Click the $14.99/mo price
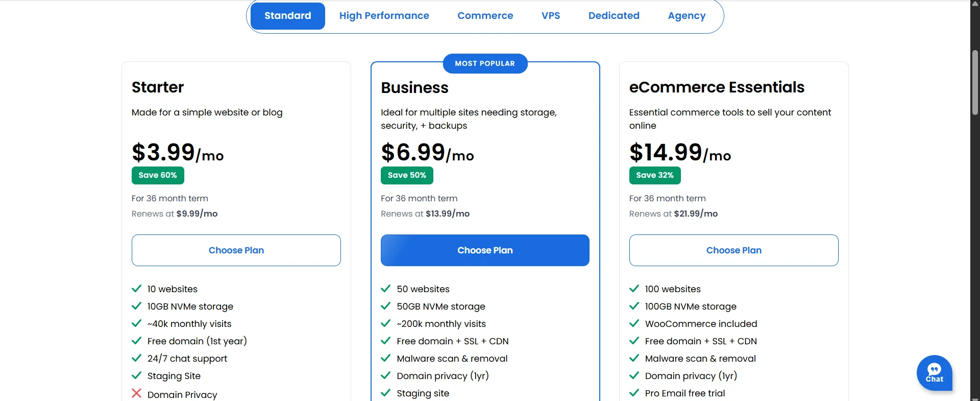 (x=680, y=152)
